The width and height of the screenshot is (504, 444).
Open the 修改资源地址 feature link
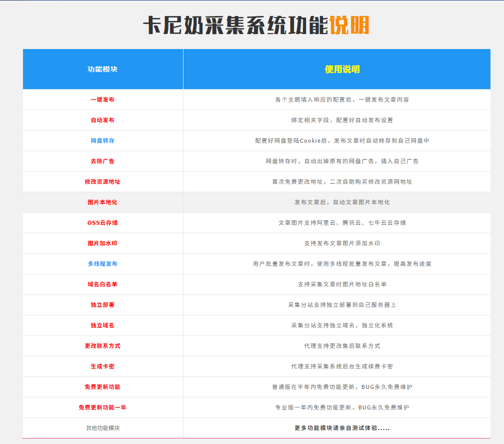(102, 181)
